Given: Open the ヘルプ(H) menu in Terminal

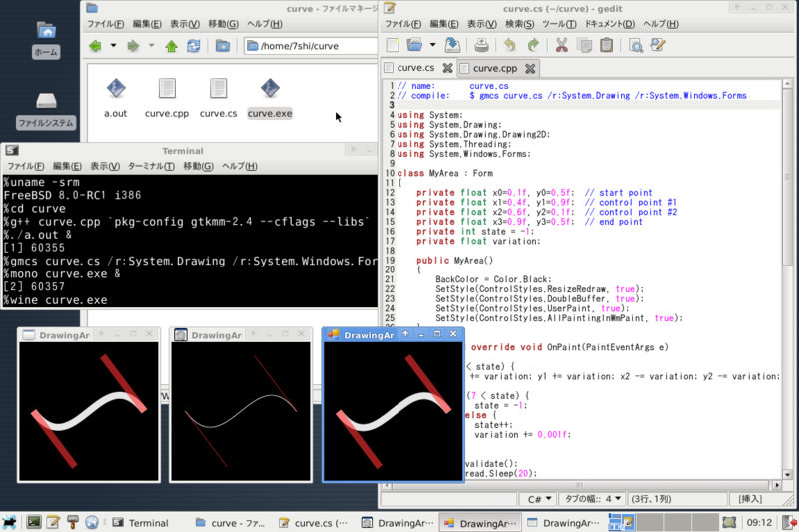Looking at the screenshot, I should [x=239, y=166].
